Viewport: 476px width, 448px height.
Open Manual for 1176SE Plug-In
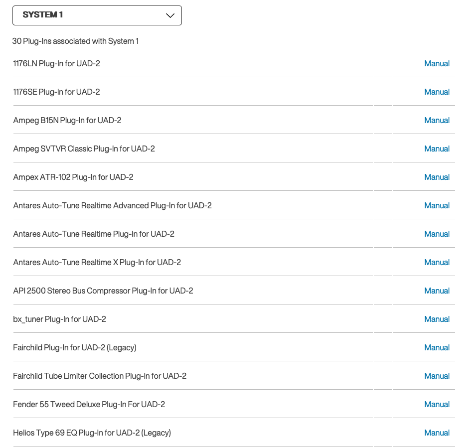437,92
